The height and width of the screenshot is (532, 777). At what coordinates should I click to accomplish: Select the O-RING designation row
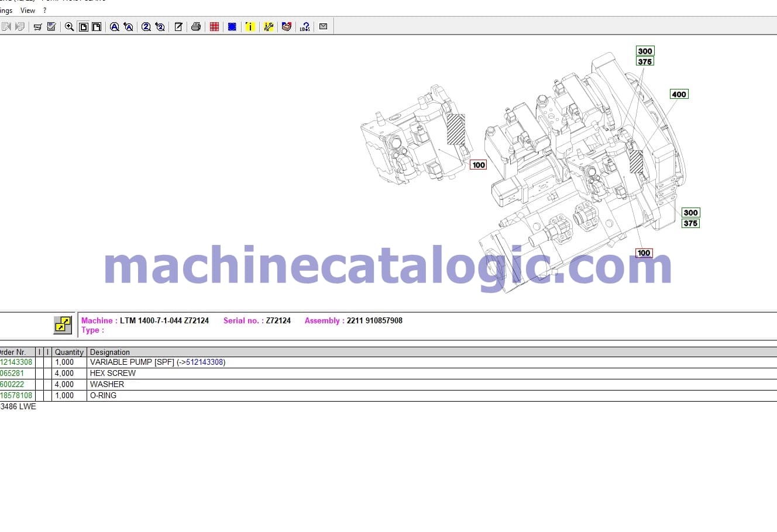point(103,396)
